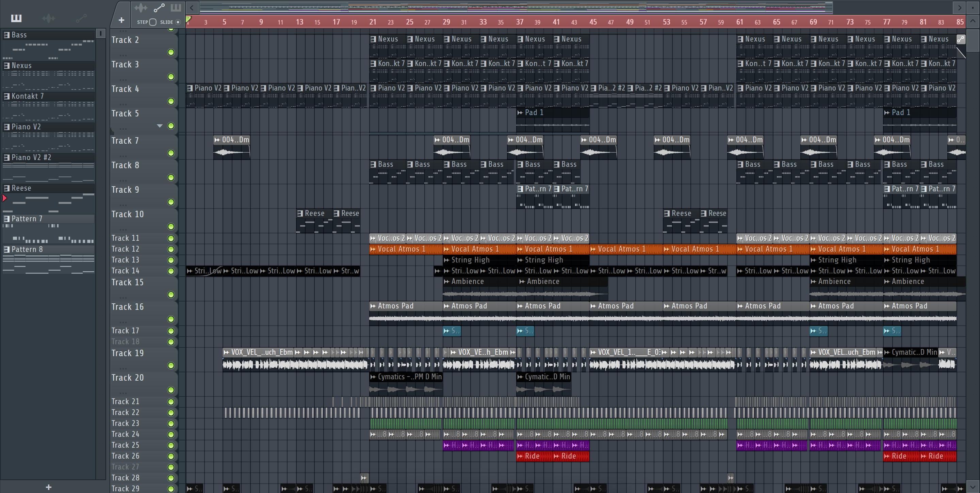Click the red play marker beside Reese
This screenshot has height=493, width=980.
(4, 198)
